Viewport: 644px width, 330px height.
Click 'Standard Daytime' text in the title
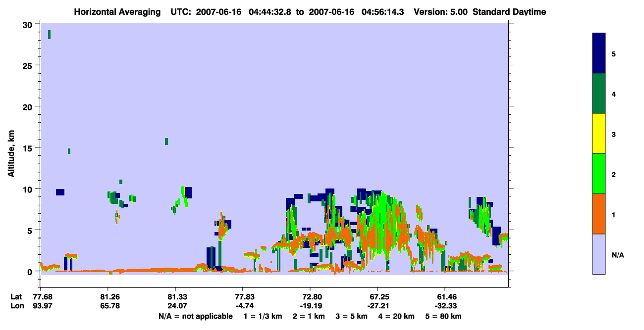pyautogui.click(x=509, y=12)
